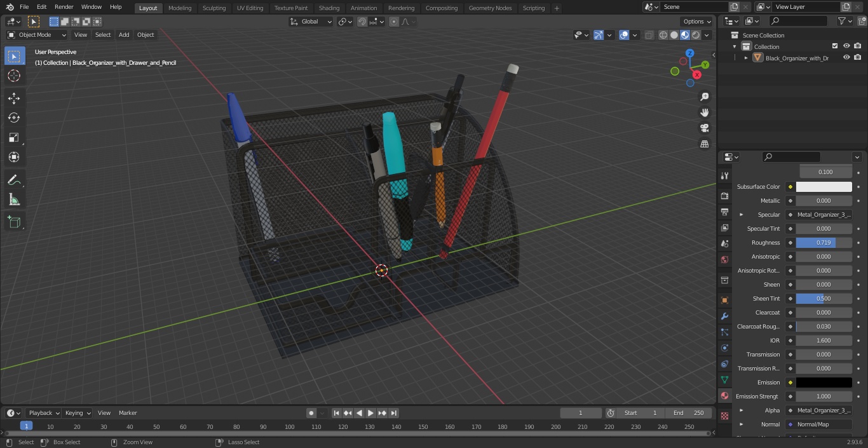Switch to Rendered viewport shading
868x448 pixels.
pos(696,35)
